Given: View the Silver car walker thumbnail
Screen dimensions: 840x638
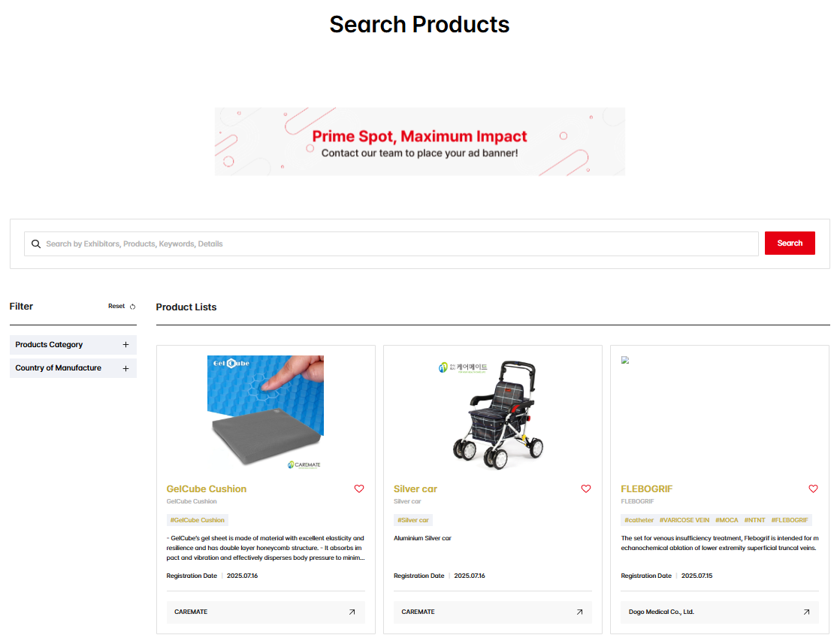Looking at the screenshot, I should point(492,413).
